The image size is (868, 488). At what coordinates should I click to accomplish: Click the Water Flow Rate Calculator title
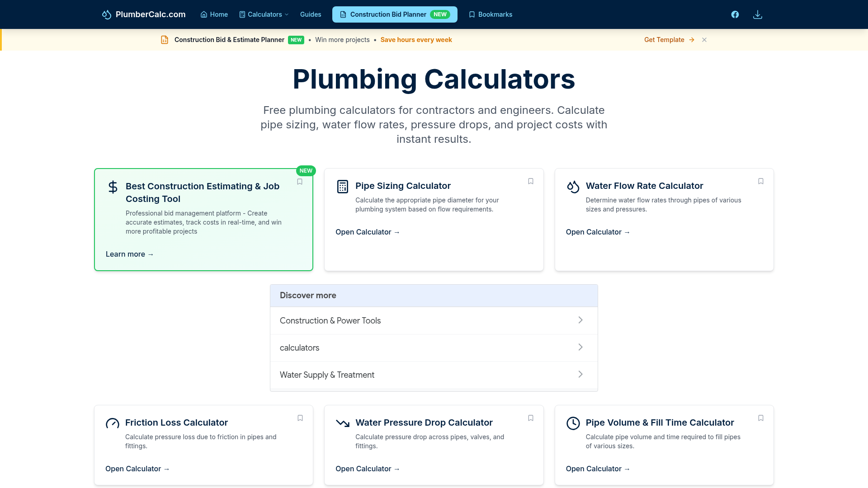coord(644,186)
